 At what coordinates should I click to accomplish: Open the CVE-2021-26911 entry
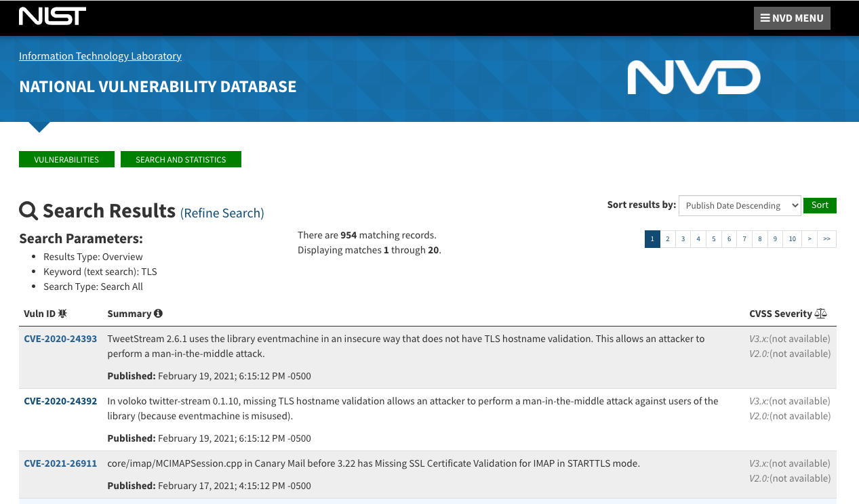pyautogui.click(x=60, y=463)
